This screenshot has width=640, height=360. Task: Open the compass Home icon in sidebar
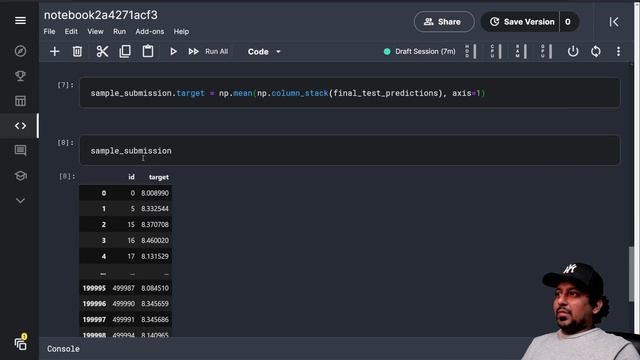[x=20, y=51]
